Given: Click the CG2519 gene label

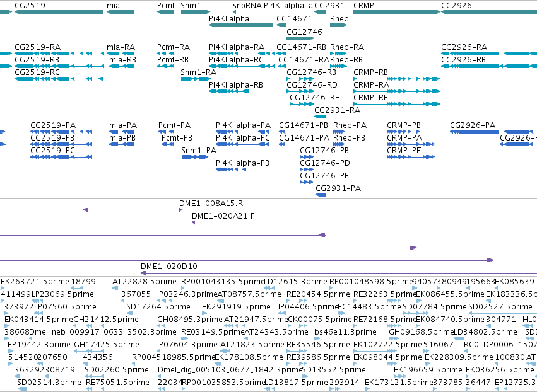Looking at the screenshot, I should click(30, 6).
